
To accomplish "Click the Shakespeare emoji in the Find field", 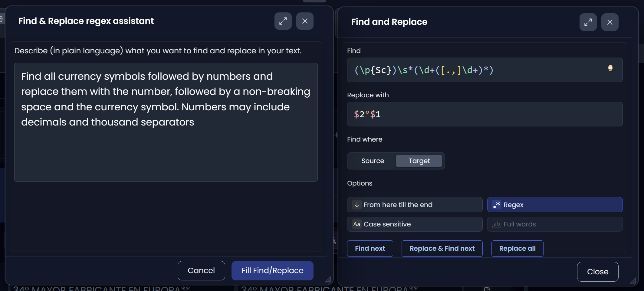I will (x=610, y=68).
